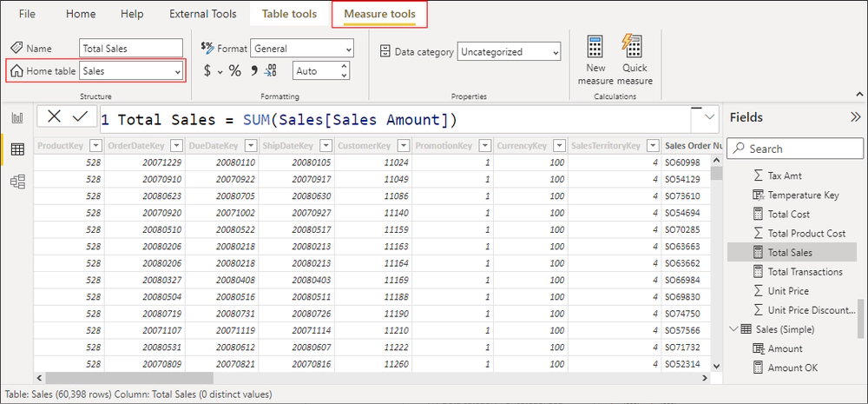Switch to Model view icon
The width and height of the screenshot is (868, 404).
pyautogui.click(x=17, y=182)
